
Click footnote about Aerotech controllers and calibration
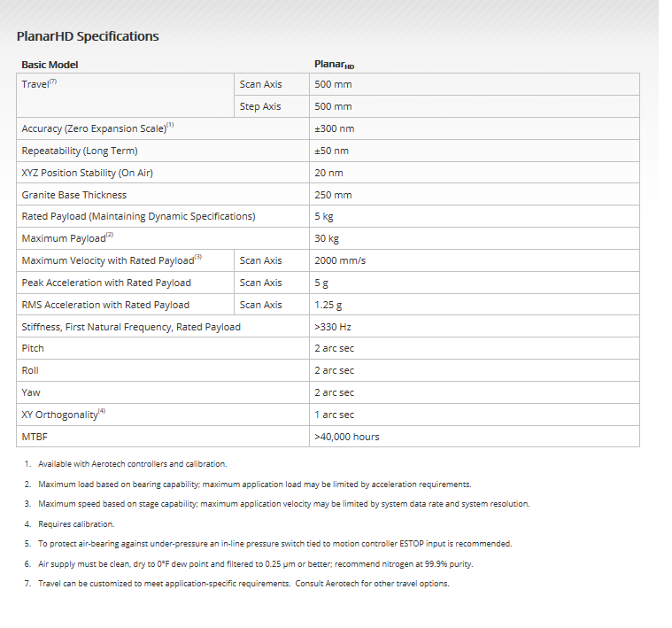[133, 464]
